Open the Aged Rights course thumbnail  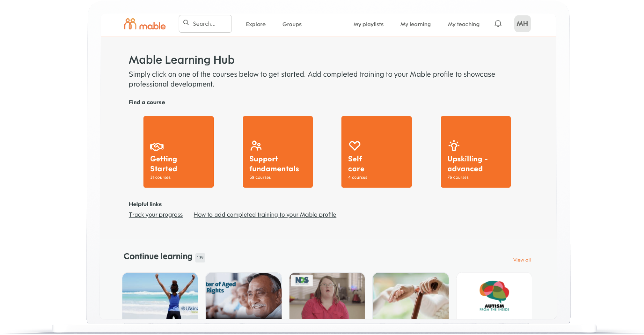(x=243, y=296)
